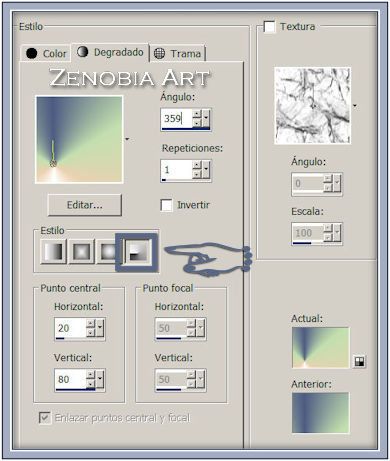This screenshot has height=461, width=390.
Task: Toggle Enlazar puntos central y focal checkbox
Action: click(x=45, y=418)
